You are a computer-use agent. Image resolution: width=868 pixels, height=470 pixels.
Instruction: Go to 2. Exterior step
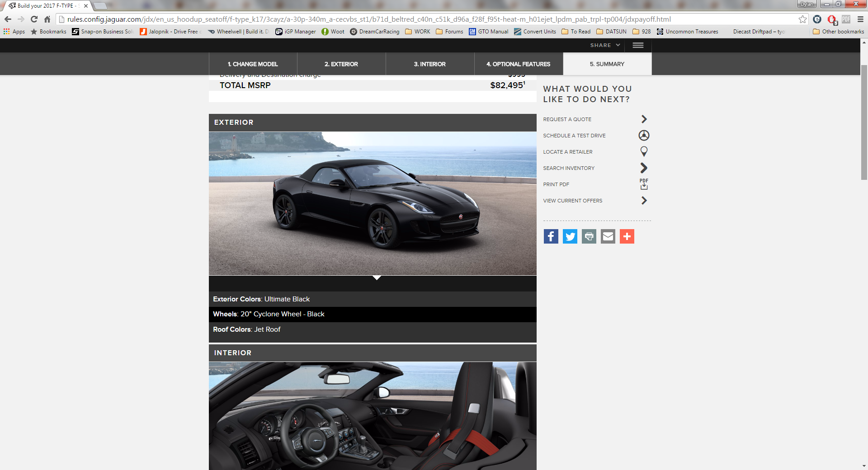click(341, 64)
